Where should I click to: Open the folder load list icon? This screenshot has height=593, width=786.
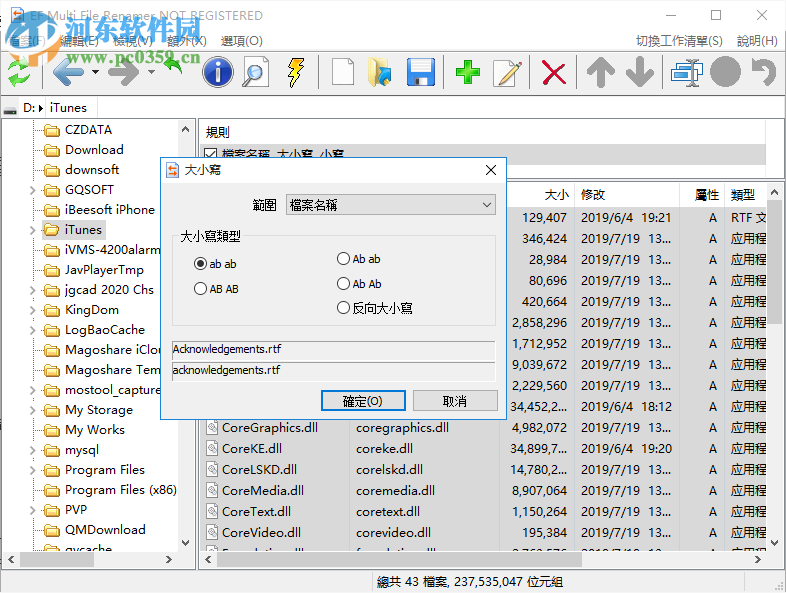(x=380, y=72)
